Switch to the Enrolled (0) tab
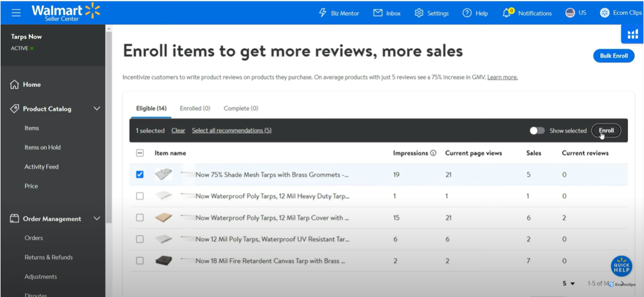Viewport: 644px width, 297px height. (x=195, y=109)
